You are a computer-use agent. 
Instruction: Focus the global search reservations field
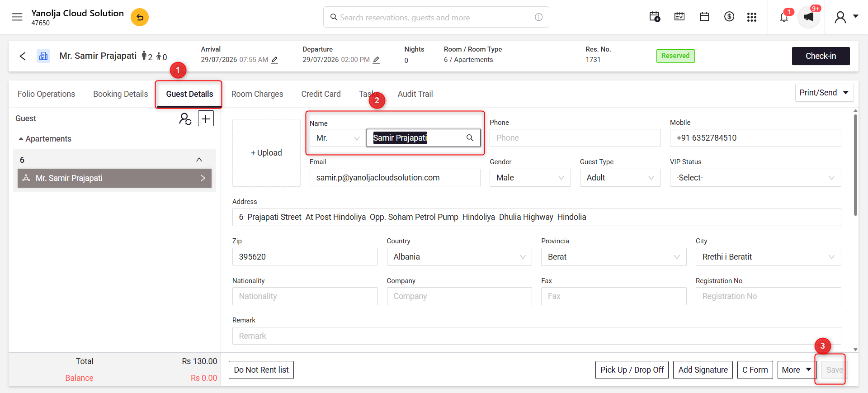tap(436, 17)
